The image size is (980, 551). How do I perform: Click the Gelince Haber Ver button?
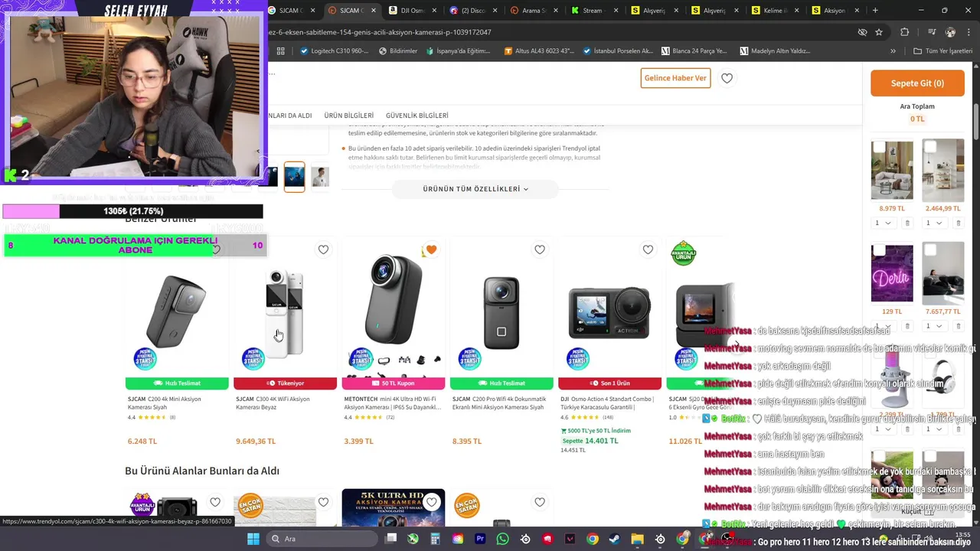coord(675,78)
